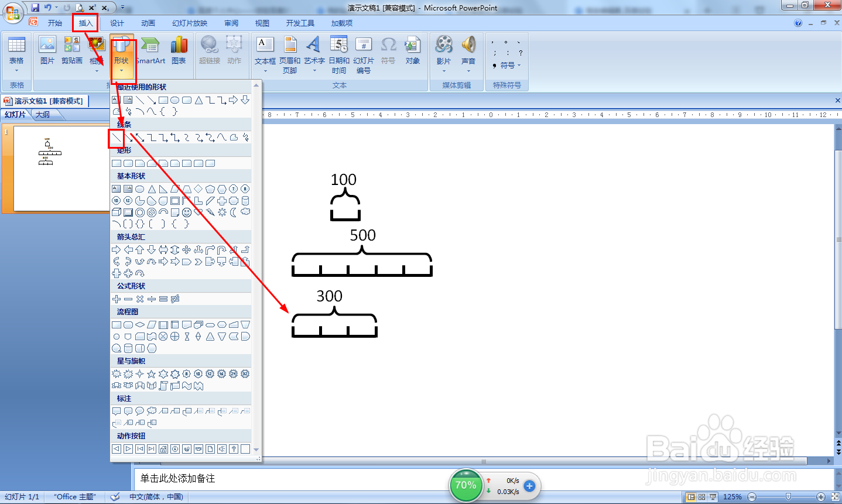The image size is (842, 504).
Task: Open the Office button menu
Action: pos(12,13)
